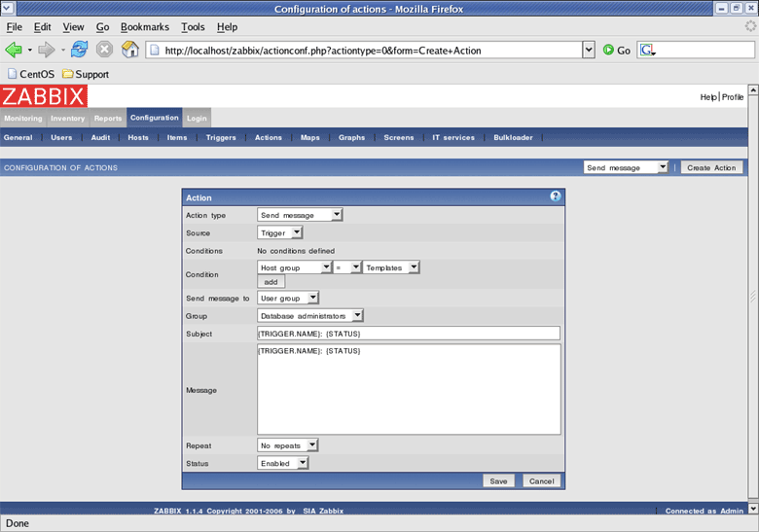Click the Firefox Back arrow button
This screenshot has width=759, height=532.
13,50
